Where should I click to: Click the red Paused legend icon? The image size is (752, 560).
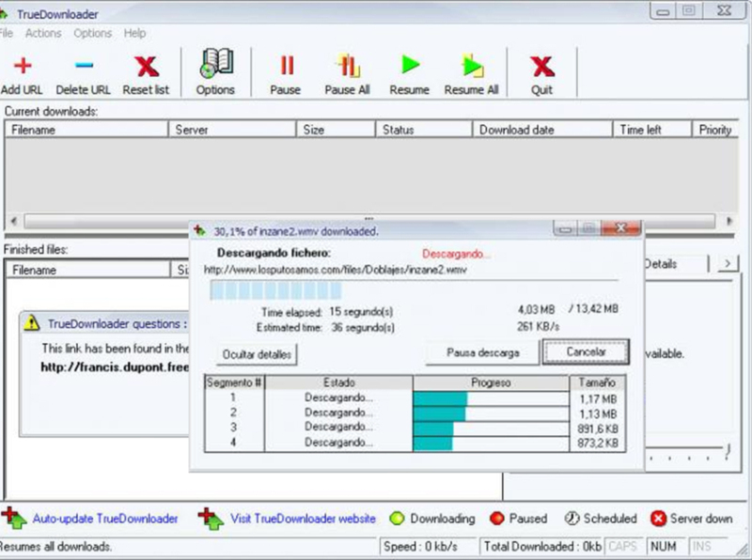click(497, 519)
